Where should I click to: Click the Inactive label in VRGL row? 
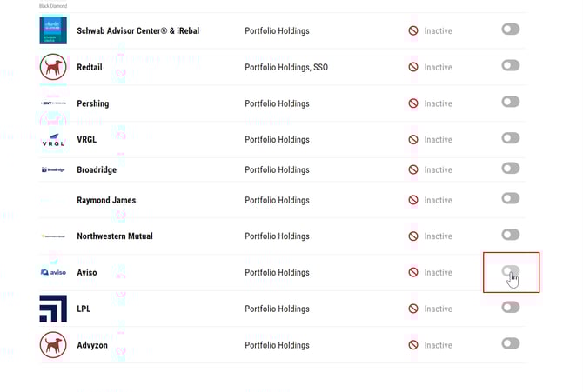(x=438, y=140)
